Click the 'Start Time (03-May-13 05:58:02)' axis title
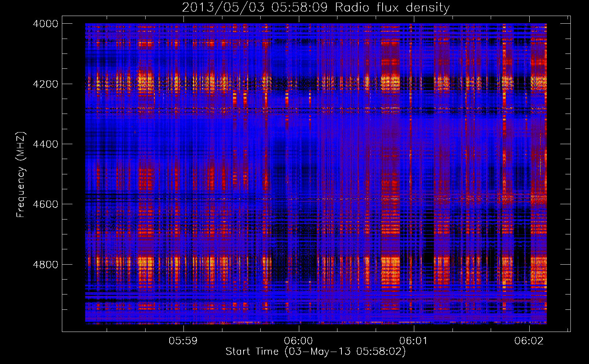Viewport: 589px width, 364px height. coord(315,352)
